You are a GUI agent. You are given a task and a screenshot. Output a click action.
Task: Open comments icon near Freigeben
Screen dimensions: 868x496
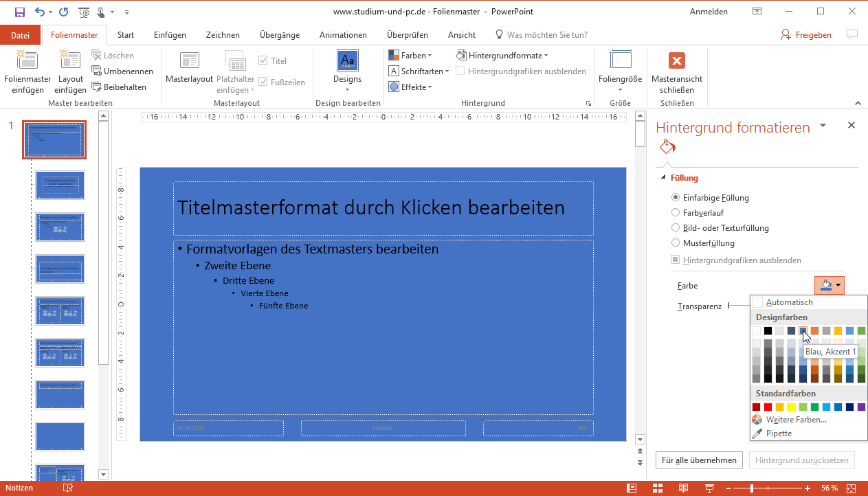(x=852, y=34)
